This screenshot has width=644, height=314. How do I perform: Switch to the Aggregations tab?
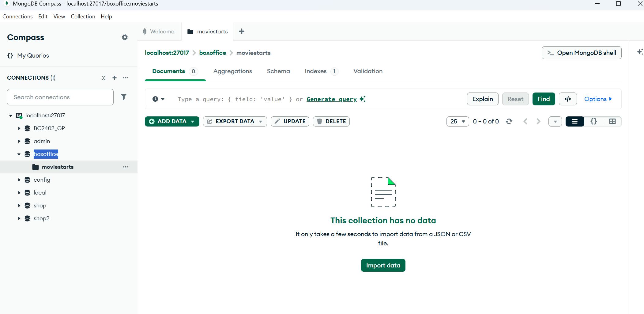(232, 71)
